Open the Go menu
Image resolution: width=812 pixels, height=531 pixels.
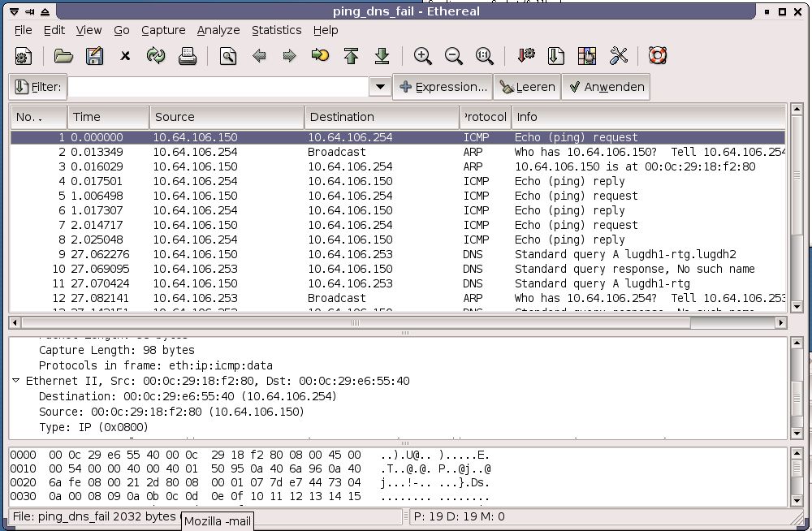[122, 30]
